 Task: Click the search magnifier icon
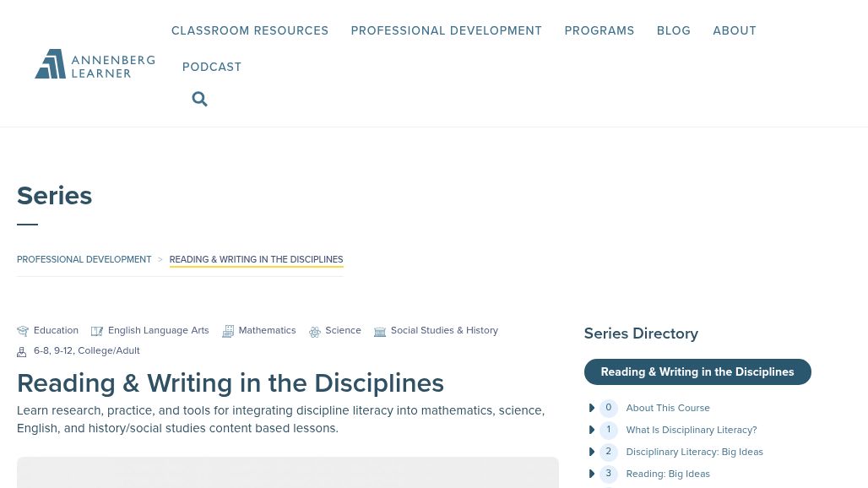[x=199, y=100]
